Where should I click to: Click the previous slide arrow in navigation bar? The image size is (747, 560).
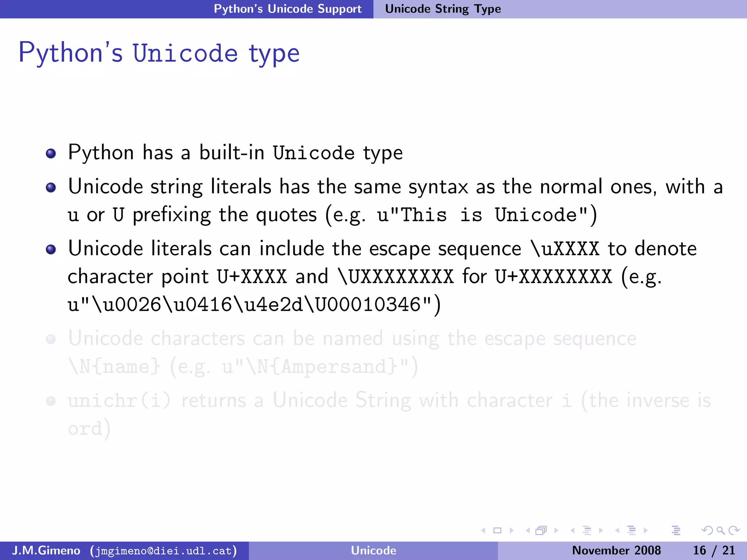pyautogui.click(x=484, y=530)
